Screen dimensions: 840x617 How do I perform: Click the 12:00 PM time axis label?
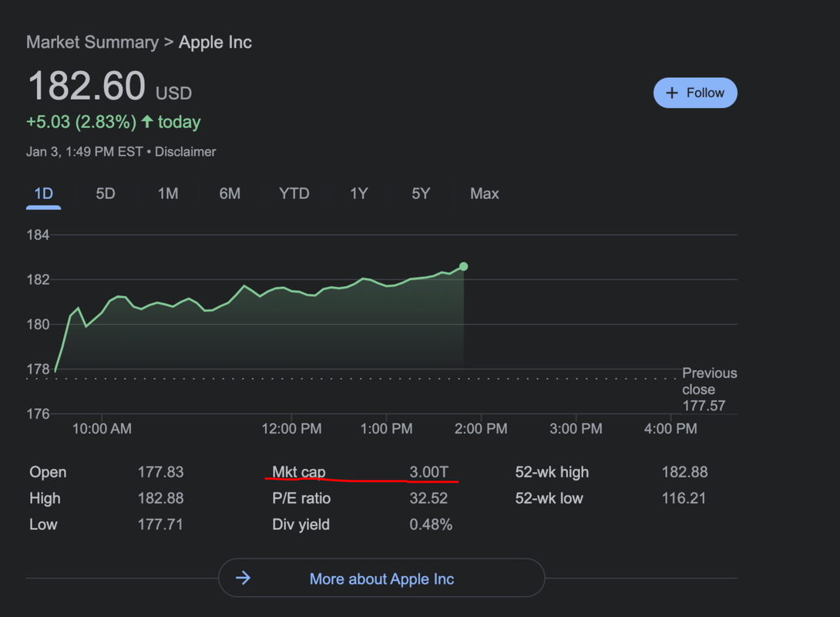click(291, 429)
